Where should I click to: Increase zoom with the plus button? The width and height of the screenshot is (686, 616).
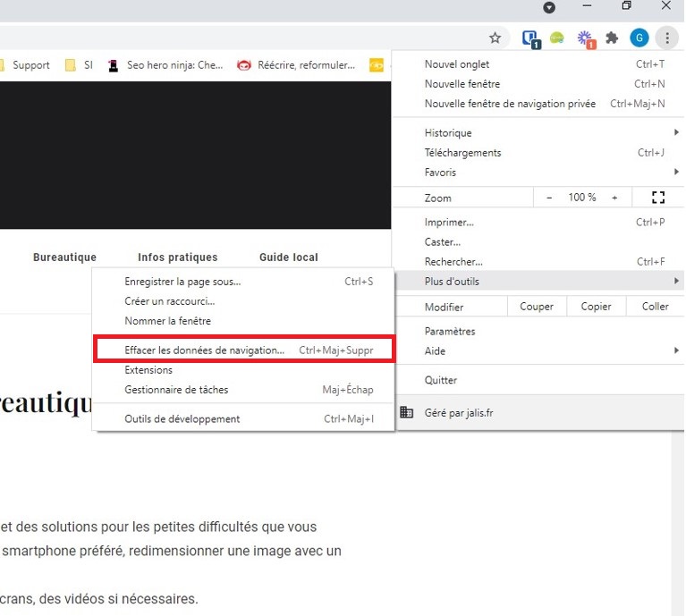coord(614,198)
